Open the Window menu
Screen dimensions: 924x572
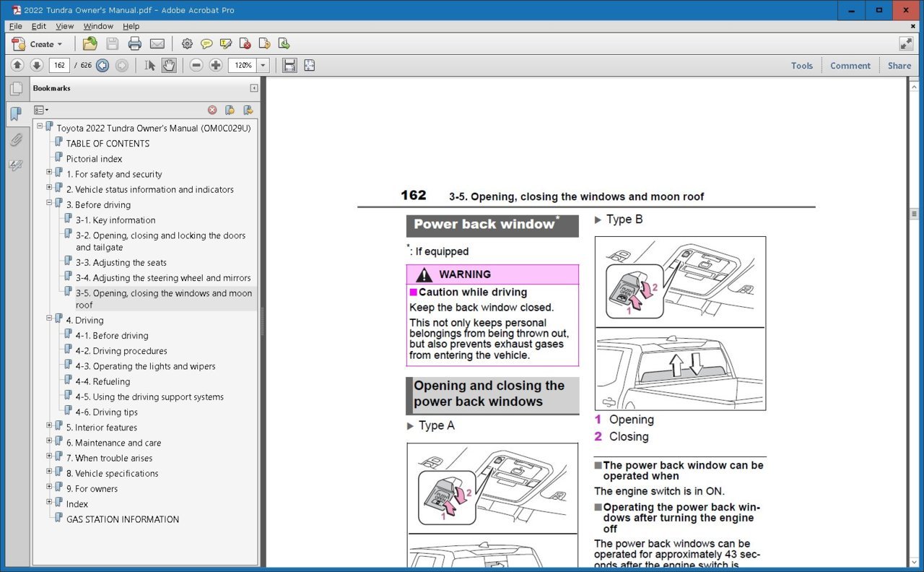98,26
